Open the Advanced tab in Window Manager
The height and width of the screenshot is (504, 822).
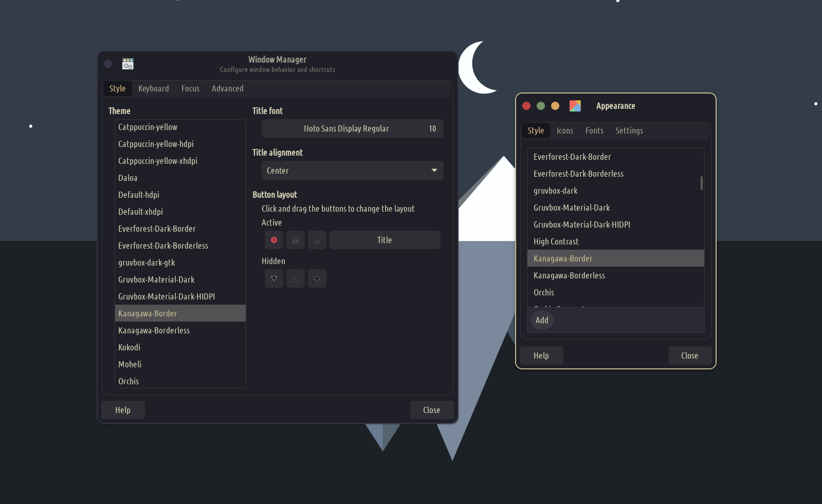tap(227, 88)
